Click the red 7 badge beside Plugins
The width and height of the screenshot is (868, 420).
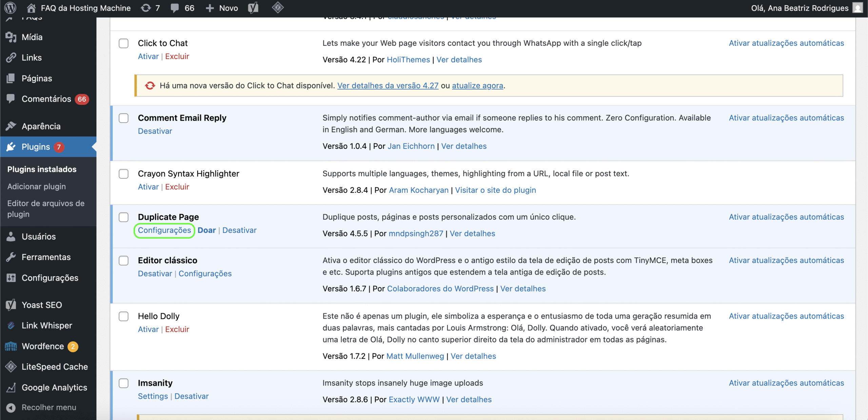(x=59, y=147)
